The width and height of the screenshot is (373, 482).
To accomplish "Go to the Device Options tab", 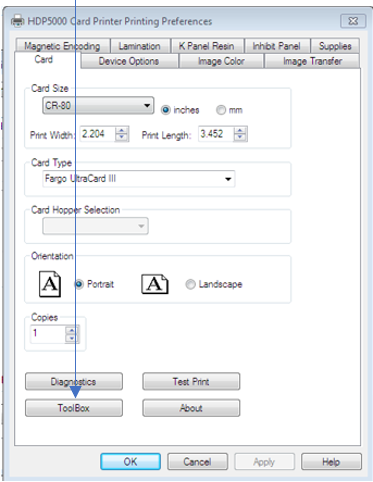I will [129, 61].
